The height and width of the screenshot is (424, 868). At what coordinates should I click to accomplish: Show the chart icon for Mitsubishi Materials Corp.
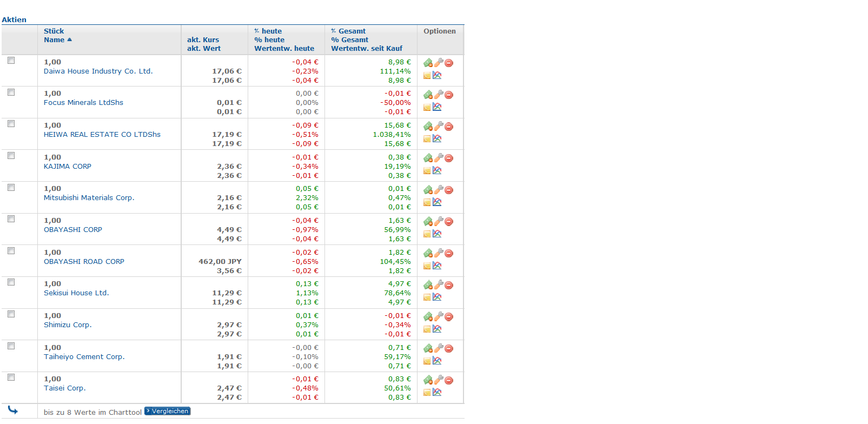tap(437, 202)
